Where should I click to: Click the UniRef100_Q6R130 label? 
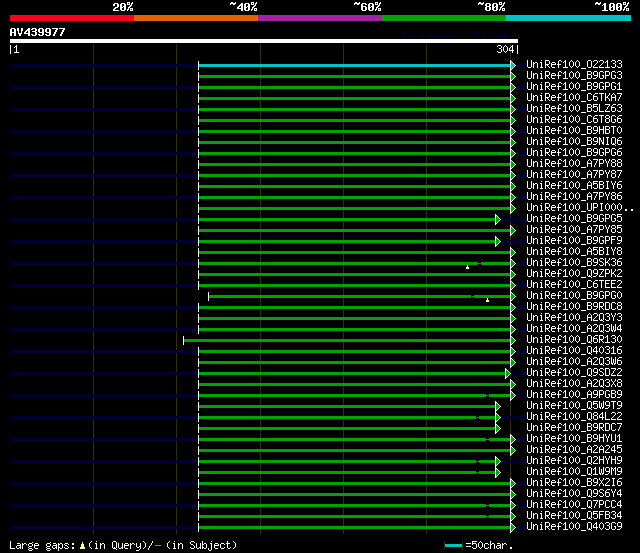(x=574, y=340)
